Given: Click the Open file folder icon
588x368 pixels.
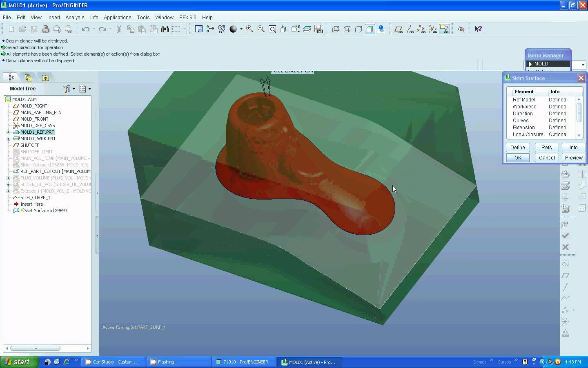Looking at the screenshot, I should tap(23, 29).
